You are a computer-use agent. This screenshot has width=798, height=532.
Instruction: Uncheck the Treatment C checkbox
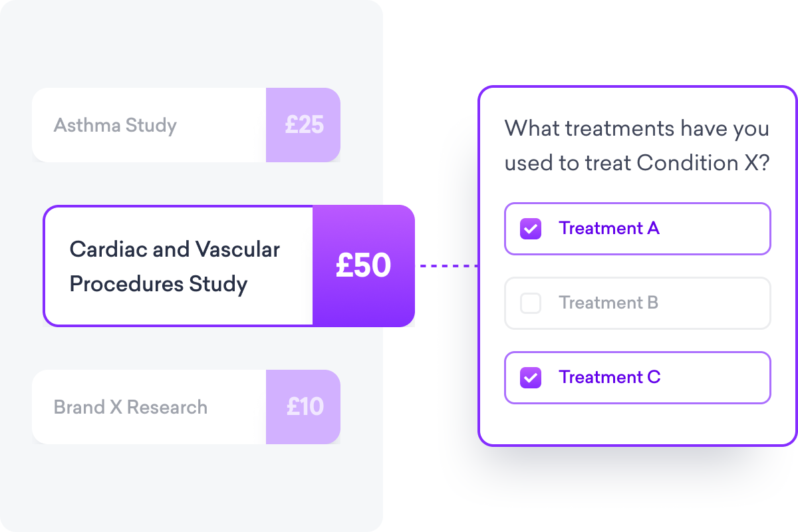531,378
